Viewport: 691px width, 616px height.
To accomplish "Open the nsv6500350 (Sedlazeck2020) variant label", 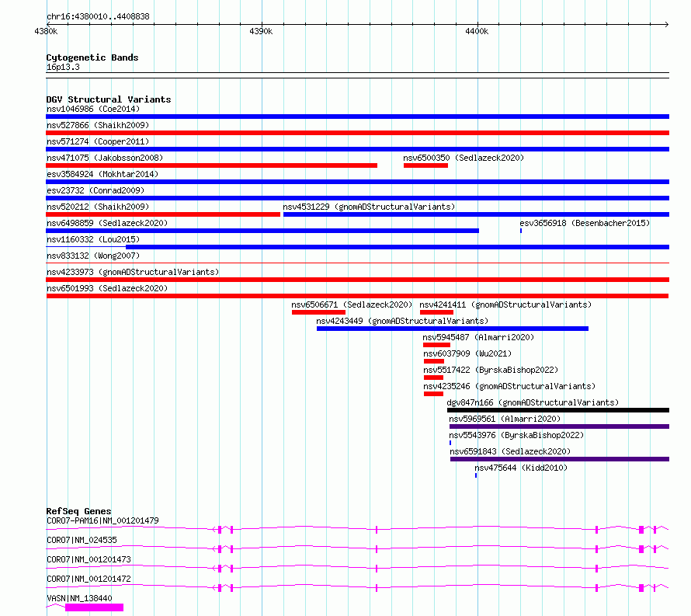I will tap(464, 158).
